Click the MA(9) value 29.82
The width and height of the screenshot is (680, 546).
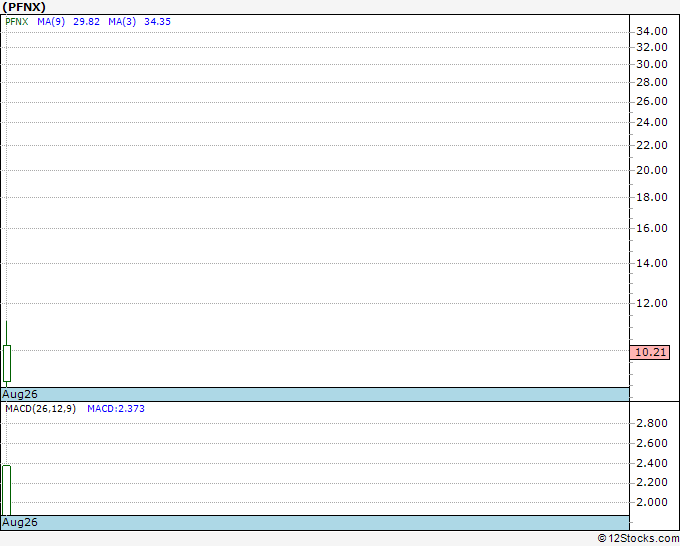[86, 22]
